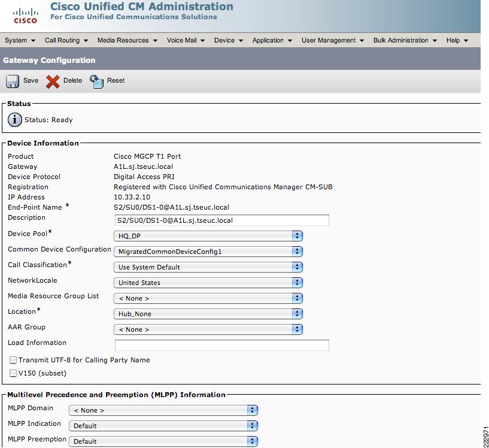Image resolution: width=489 pixels, height=448 pixels.
Task: Toggle the V150 (subset) checkbox
Action: pos(13,373)
